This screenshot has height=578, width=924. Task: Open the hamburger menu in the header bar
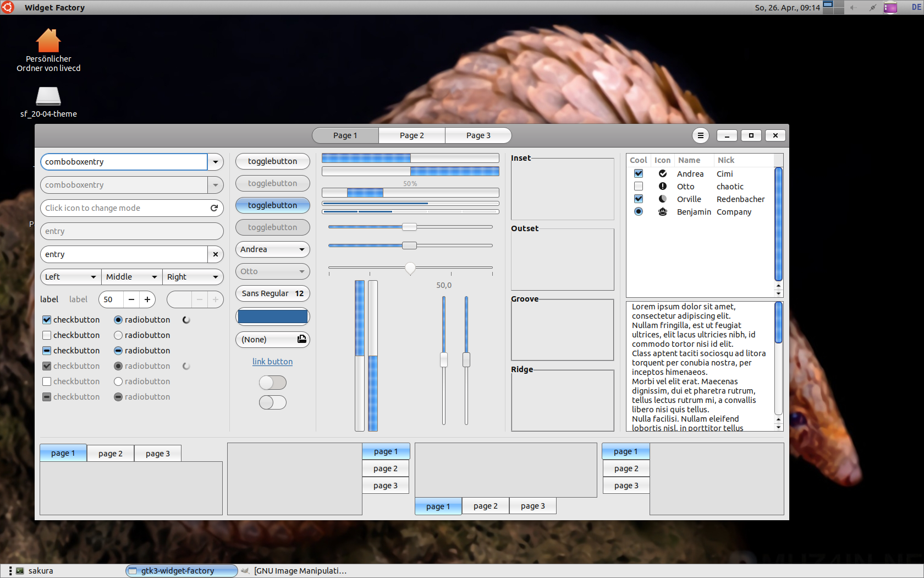700,135
